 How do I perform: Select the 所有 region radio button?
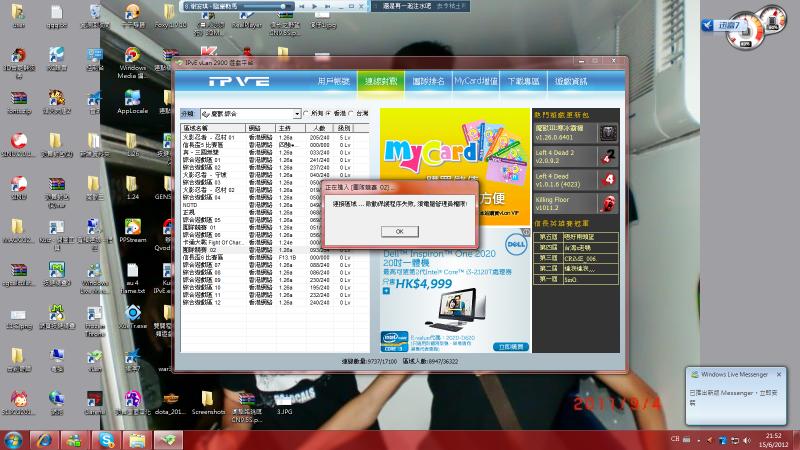point(306,113)
